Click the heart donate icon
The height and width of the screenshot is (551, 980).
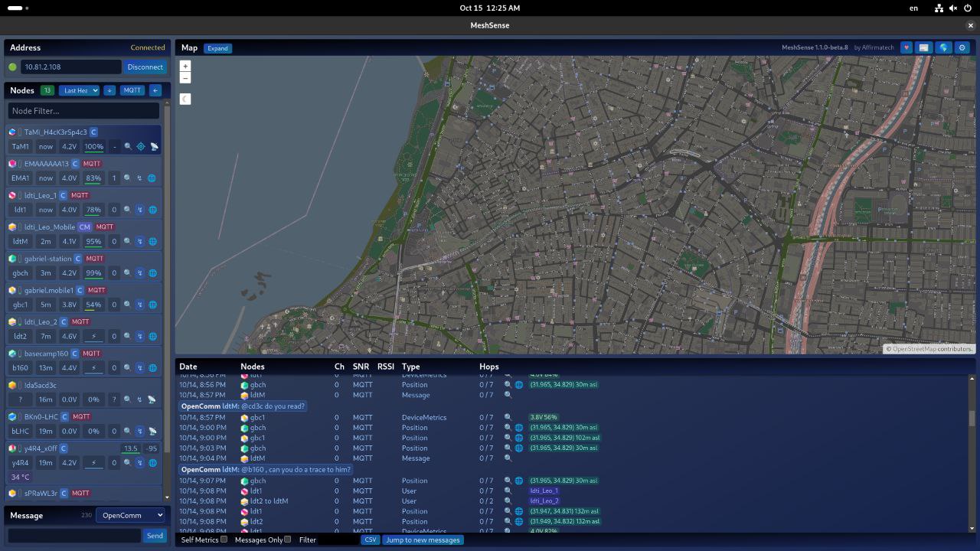click(x=906, y=47)
